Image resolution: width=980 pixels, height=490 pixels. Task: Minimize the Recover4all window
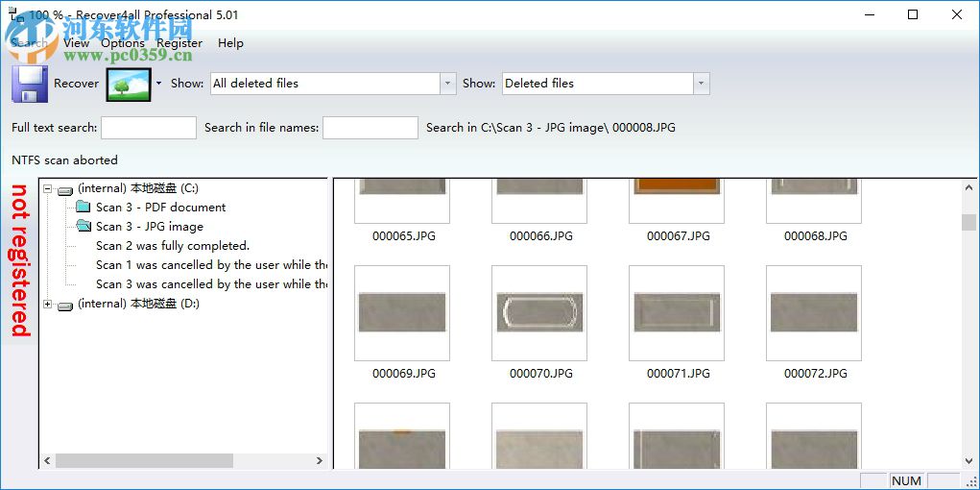tap(870, 14)
